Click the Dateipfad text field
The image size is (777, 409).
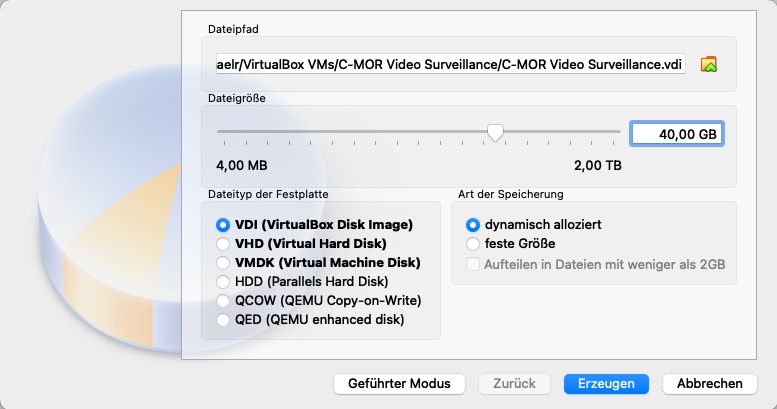coord(450,65)
